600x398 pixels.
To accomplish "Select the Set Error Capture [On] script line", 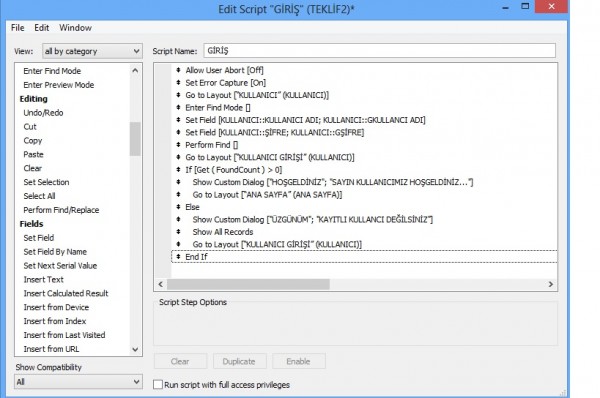I will [226, 83].
